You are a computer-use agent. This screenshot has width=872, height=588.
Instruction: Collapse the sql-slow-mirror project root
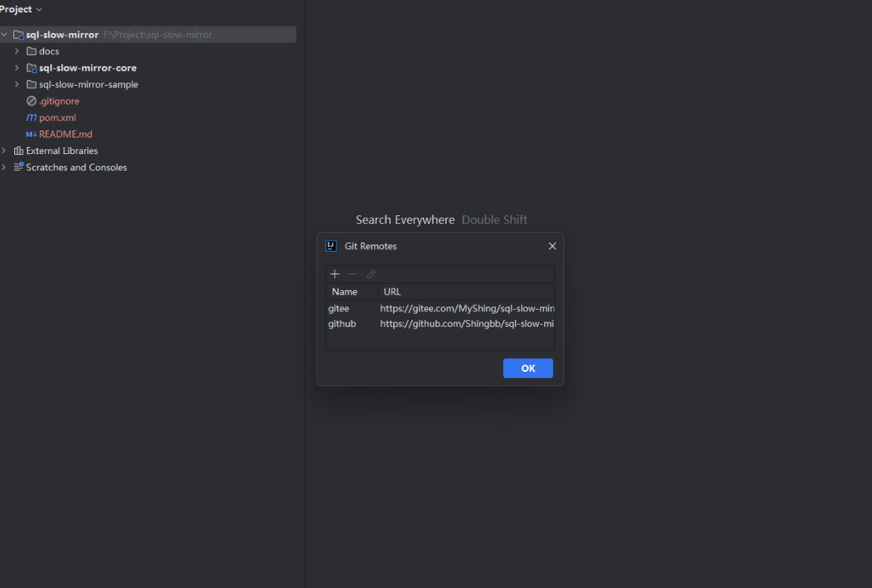[4, 35]
